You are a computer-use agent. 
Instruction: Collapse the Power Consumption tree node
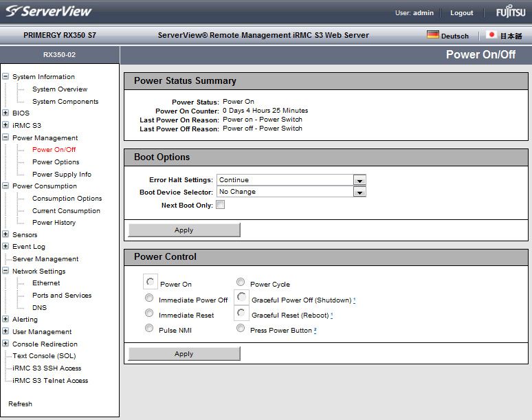click(x=5, y=185)
